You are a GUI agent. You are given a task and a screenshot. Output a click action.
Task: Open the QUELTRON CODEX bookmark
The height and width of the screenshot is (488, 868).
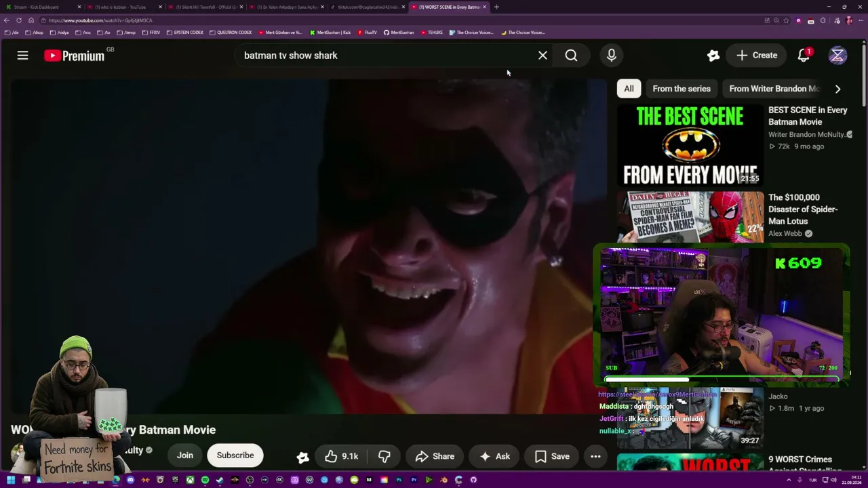(231, 33)
